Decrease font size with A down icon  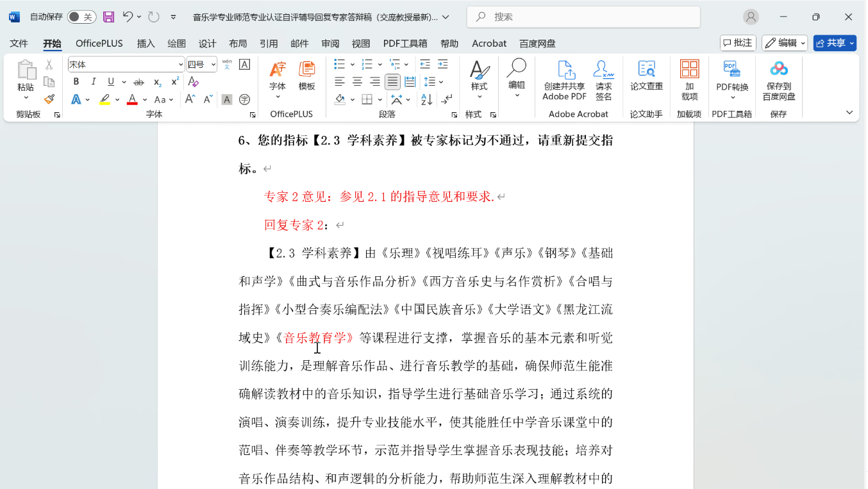[x=208, y=99]
